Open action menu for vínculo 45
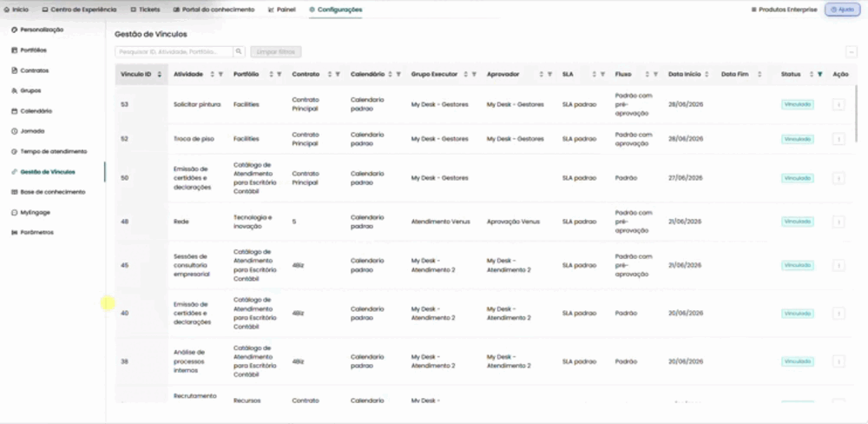Screen dimensions: 868x424 point(838,266)
